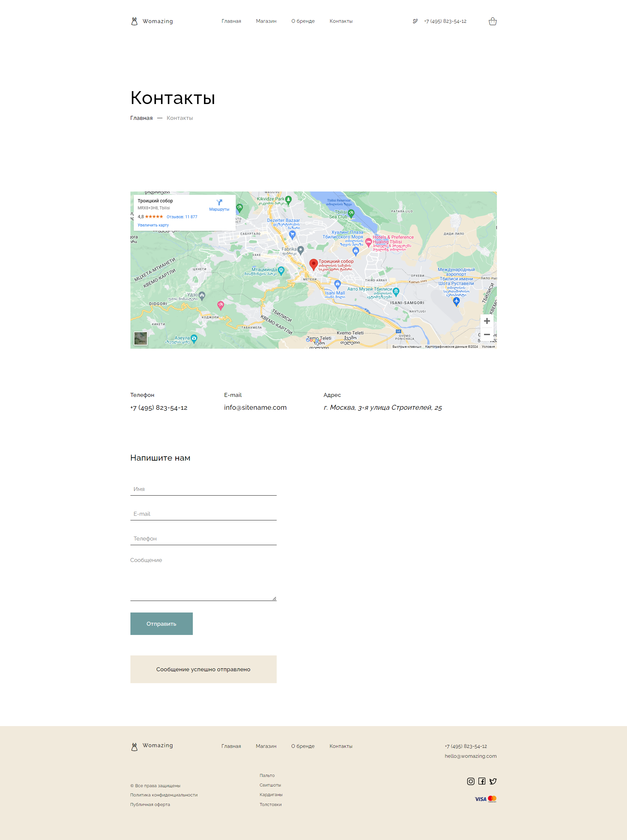
Task: Click the Главная breadcrumb link
Action: click(x=141, y=118)
